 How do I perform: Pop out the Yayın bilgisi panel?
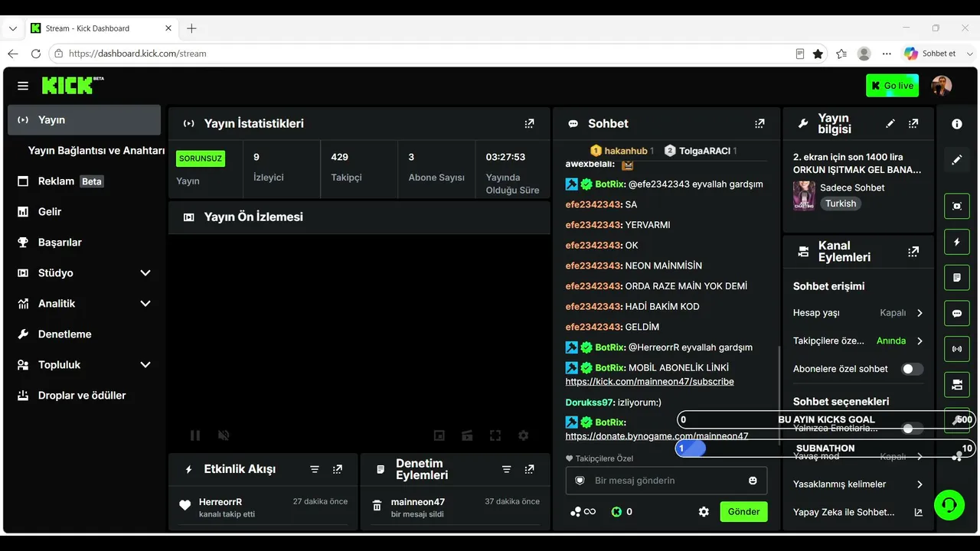(x=913, y=123)
